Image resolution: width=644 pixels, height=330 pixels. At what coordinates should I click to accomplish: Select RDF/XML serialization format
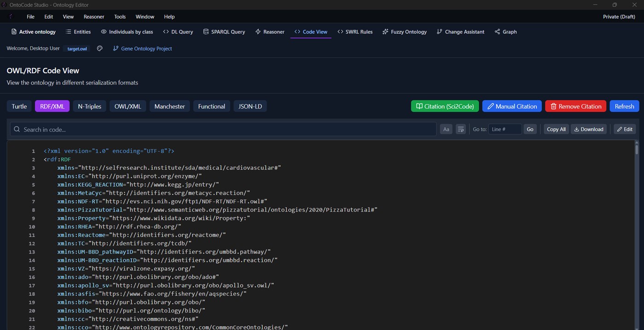[x=52, y=106]
